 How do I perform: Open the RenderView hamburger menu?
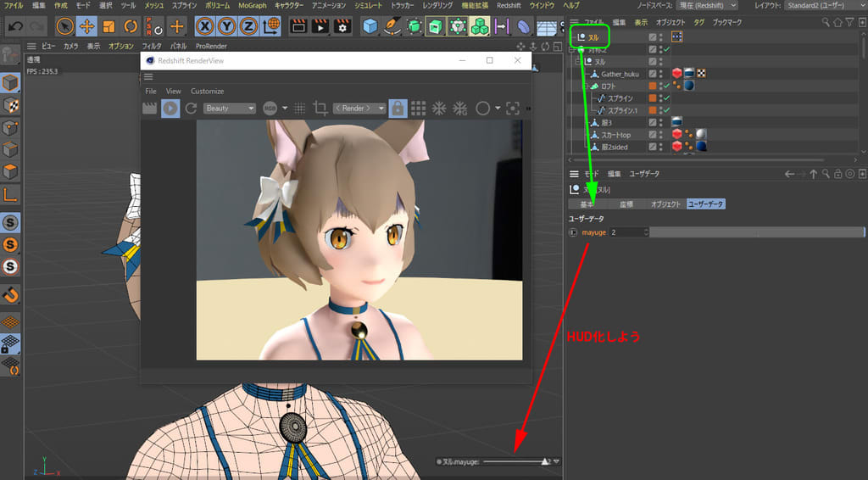(148, 77)
